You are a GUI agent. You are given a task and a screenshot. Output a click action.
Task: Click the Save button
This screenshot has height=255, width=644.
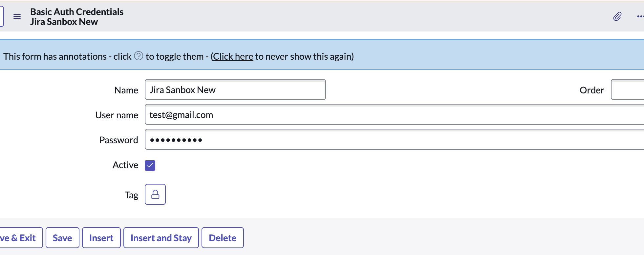coord(62,238)
